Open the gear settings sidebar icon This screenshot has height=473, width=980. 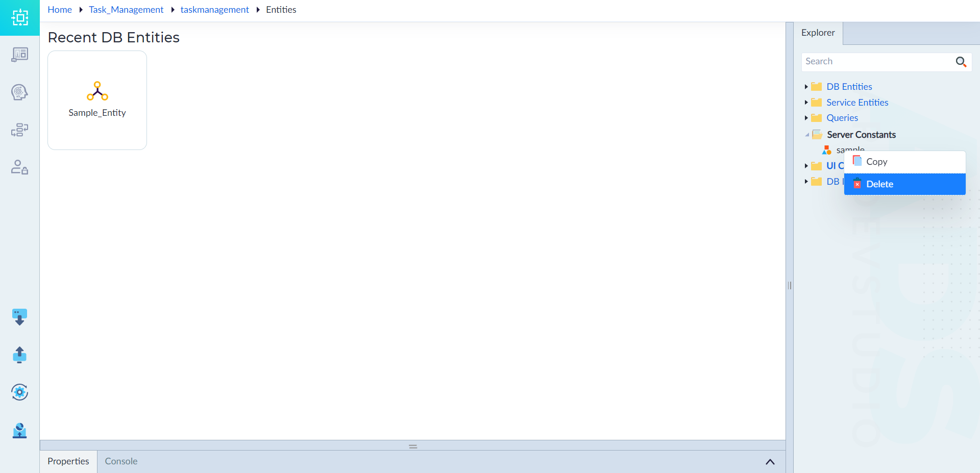coord(19,392)
